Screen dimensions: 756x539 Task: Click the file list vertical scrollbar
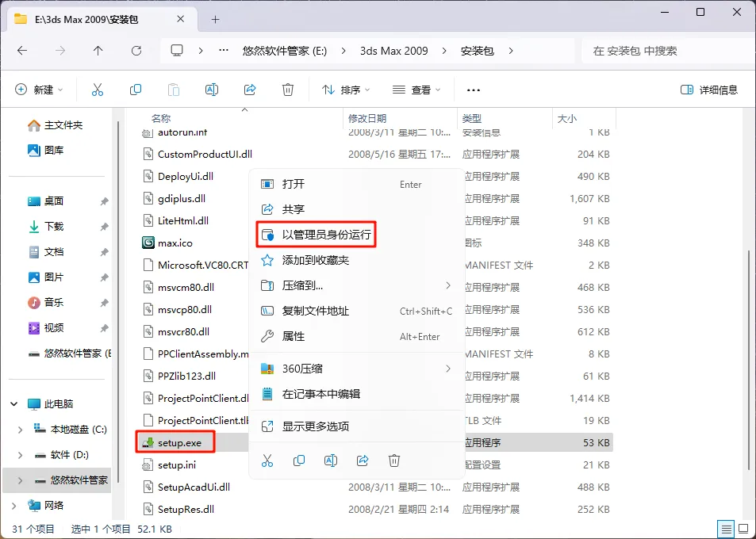click(x=748, y=359)
